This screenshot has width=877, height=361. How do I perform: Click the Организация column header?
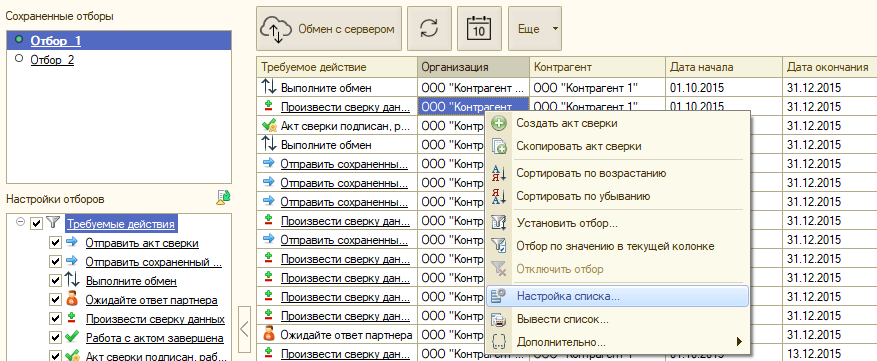pos(473,67)
